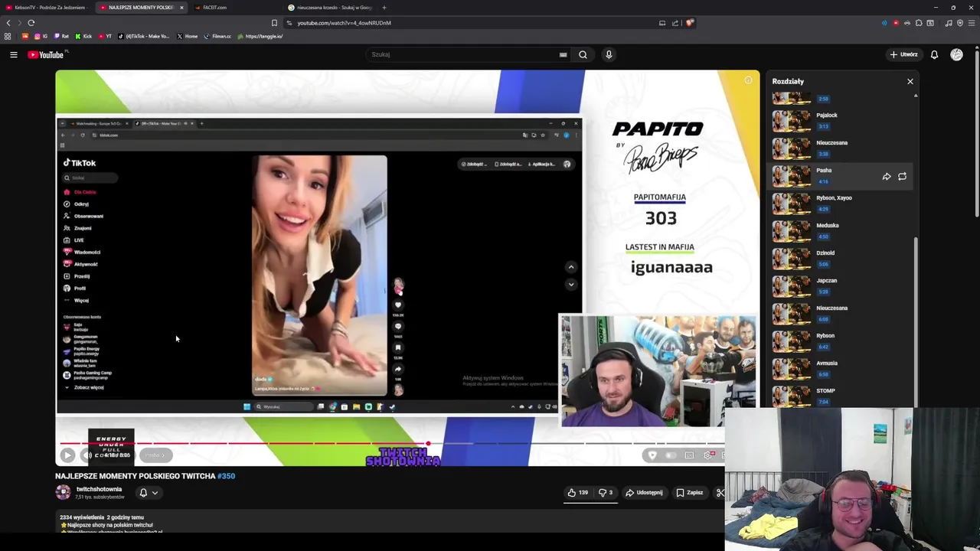Click the Utwórz create button
Screen dimensions: 980x551
pos(903,54)
